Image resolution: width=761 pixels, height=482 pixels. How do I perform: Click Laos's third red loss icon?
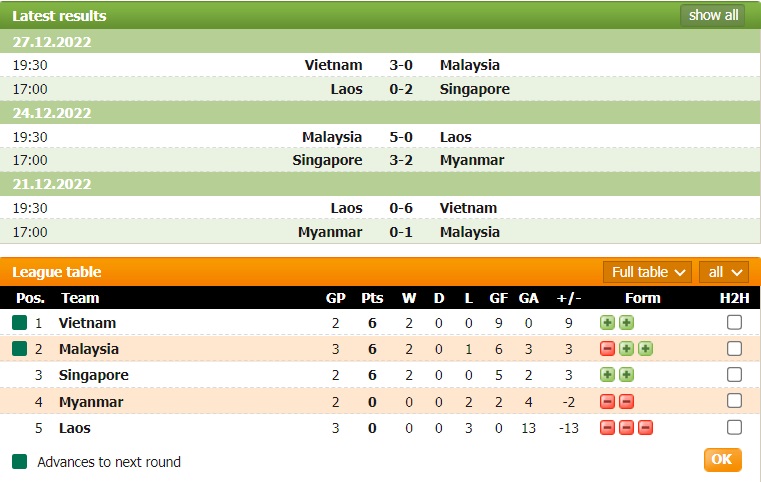645,428
